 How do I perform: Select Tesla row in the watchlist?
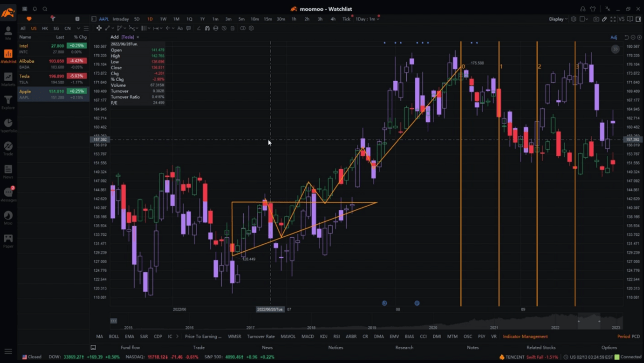point(53,79)
